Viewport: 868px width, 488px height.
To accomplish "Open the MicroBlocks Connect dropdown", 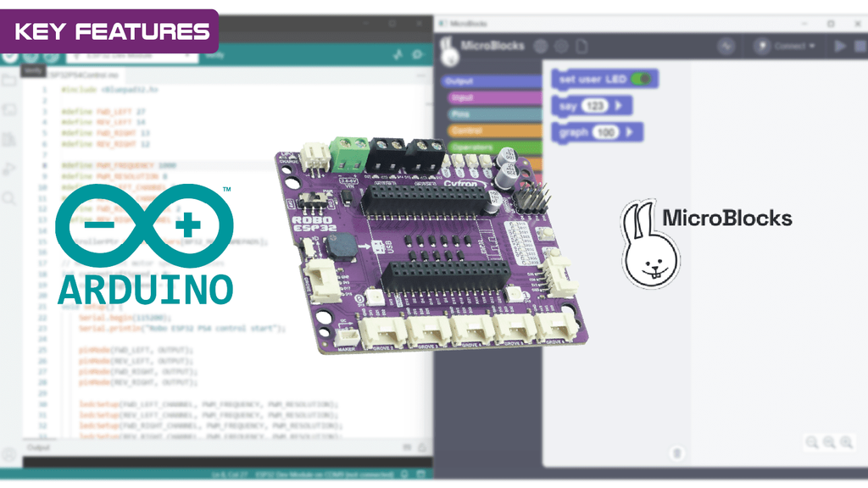I will pos(785,46).
